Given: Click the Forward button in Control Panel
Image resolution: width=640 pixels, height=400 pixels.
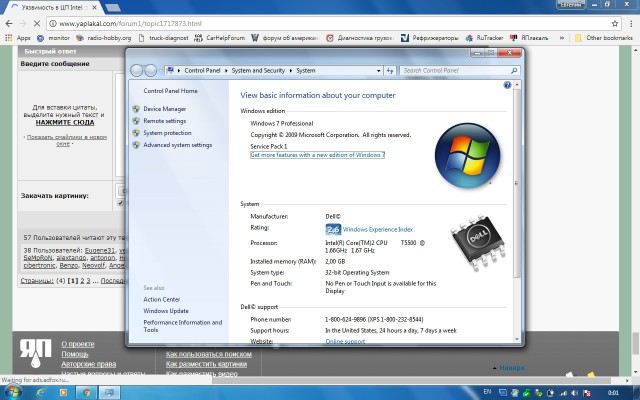Looking at the screenshot, I should [x=151, y=71].
